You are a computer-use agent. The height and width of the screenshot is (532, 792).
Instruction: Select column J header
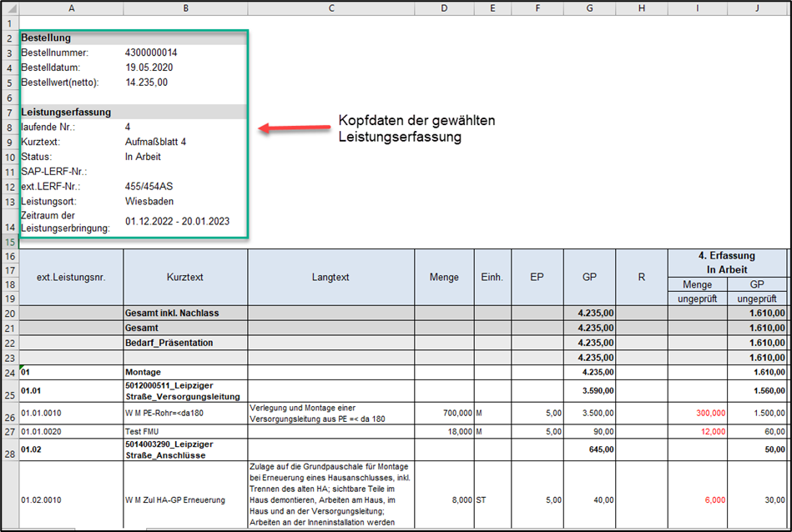[756, 8]
